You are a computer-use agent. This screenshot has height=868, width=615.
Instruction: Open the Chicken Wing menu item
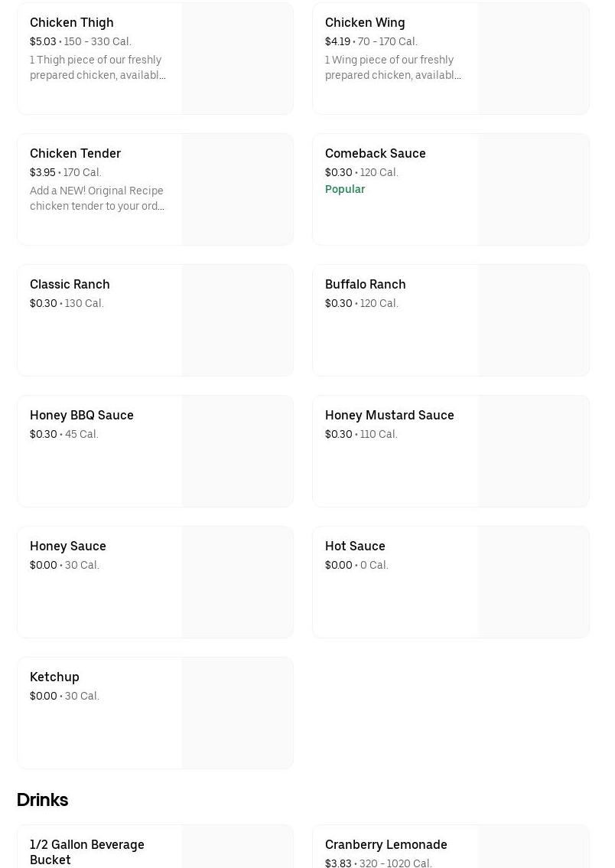[x=451, y=58]
